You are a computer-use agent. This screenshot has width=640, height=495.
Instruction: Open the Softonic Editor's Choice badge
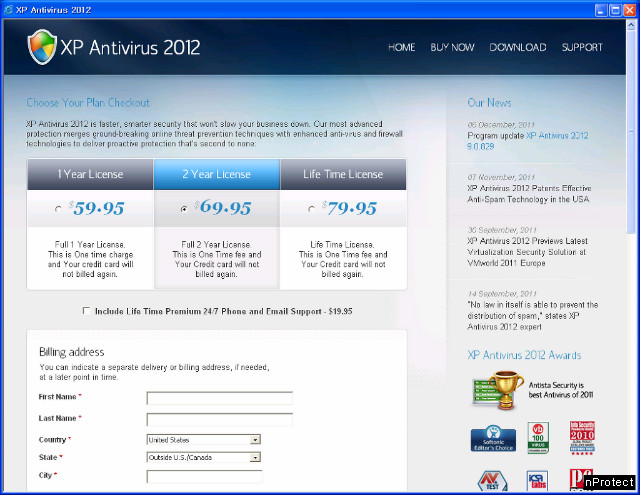[x=493, y=439]
